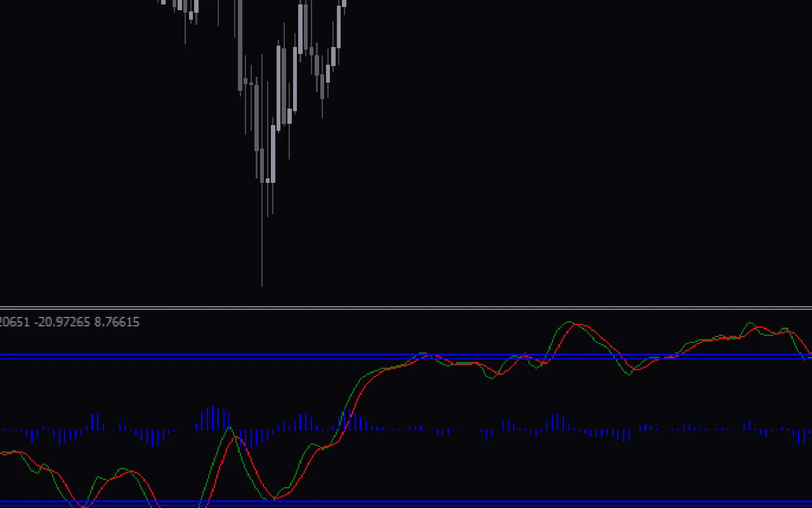
Task: Click the tallest blue histogram bar on the left
Action: click(x=214, y=417)
